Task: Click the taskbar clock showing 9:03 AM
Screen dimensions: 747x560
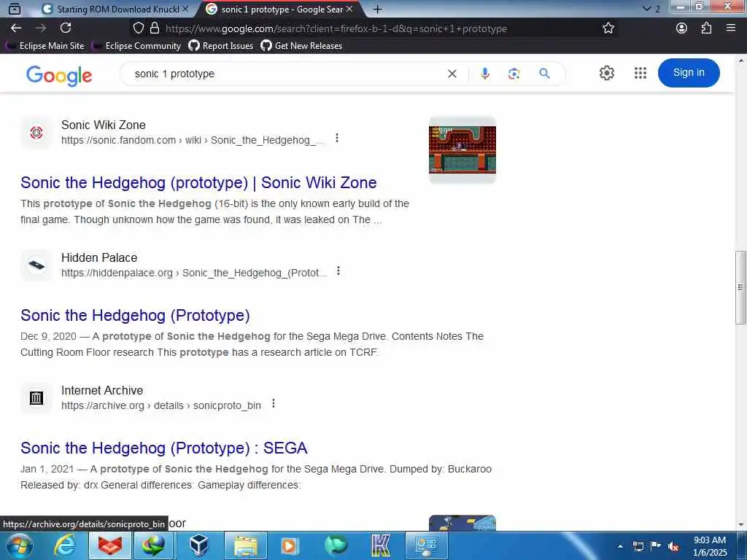Action: point(710,546)
